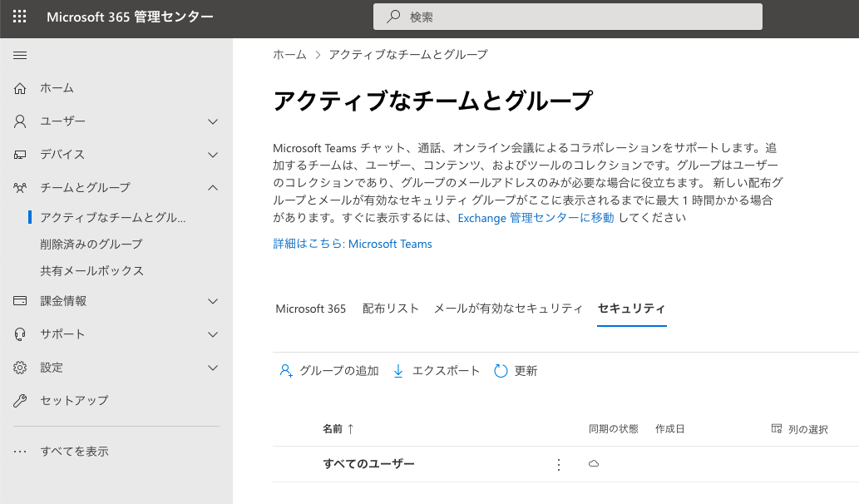Expand the サポート menu chevron
Viewport: 859px width, 504px height.
coord(213,334)
